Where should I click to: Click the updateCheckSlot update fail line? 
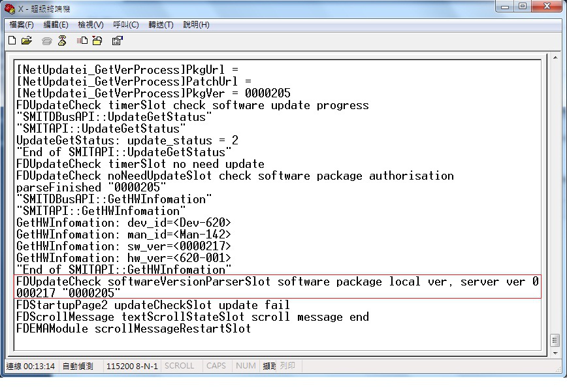coord(153,305)
